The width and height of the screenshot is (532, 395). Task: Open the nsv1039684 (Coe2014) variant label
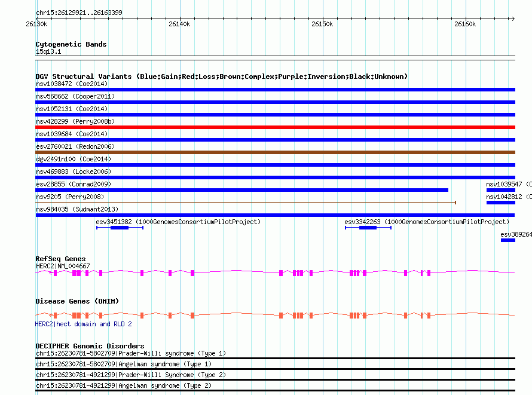(x=72, y=134)
